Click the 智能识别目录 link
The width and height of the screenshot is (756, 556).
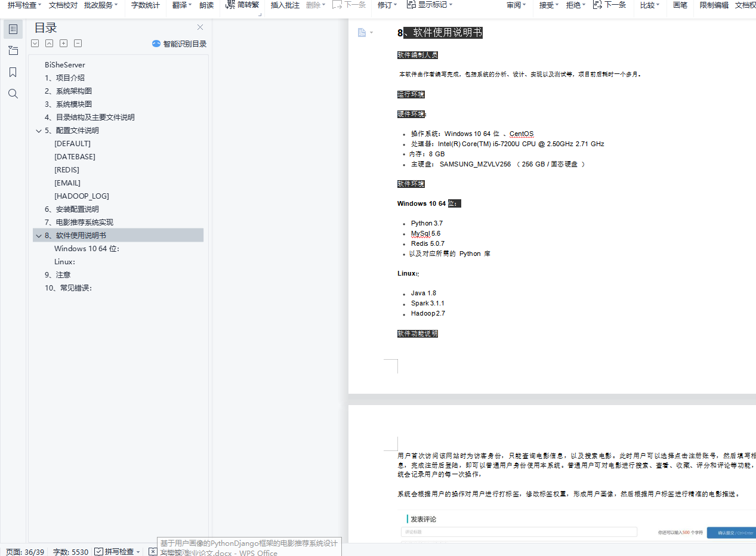pyautogui.click(x=185, y=44)
